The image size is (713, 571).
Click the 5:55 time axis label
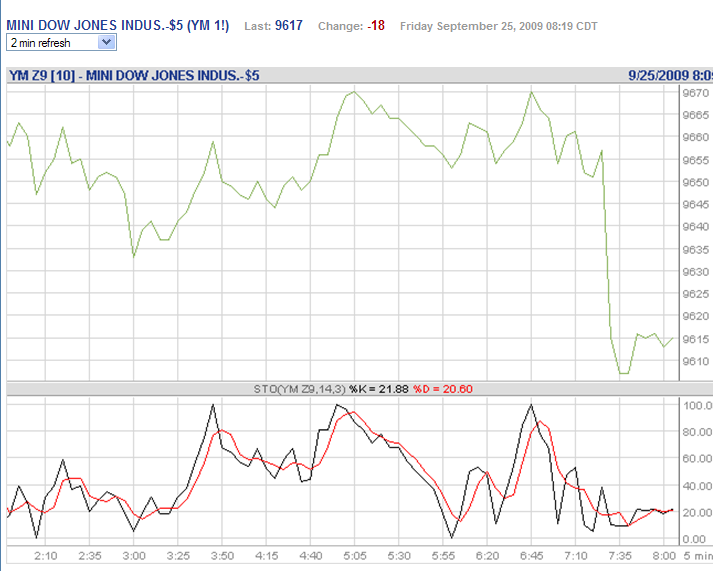coord(443,556)
